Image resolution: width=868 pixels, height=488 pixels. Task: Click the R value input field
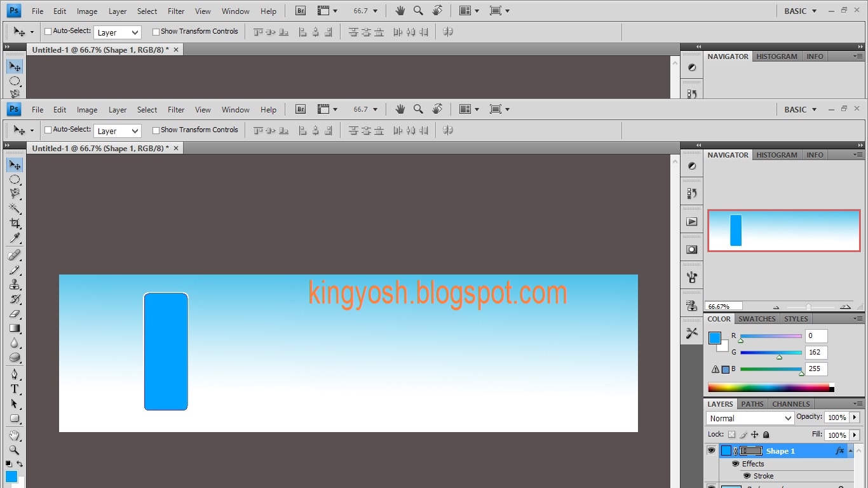pos(817,335)
